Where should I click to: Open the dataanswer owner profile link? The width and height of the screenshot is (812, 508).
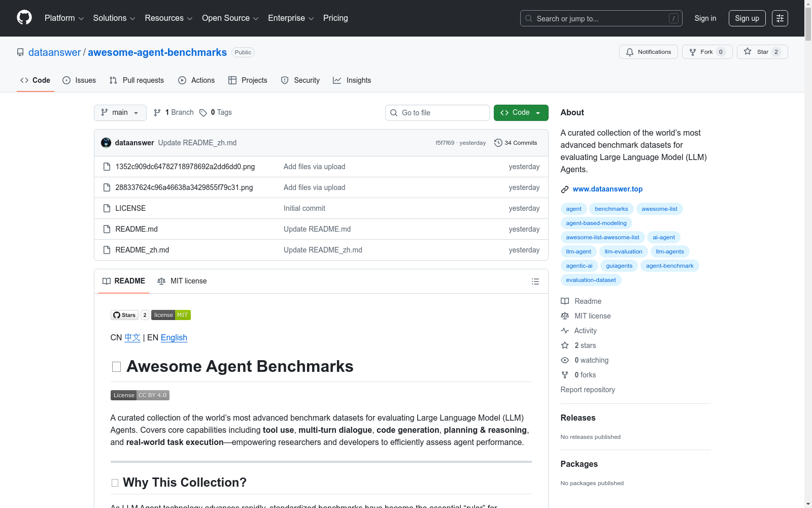point(55,52)
